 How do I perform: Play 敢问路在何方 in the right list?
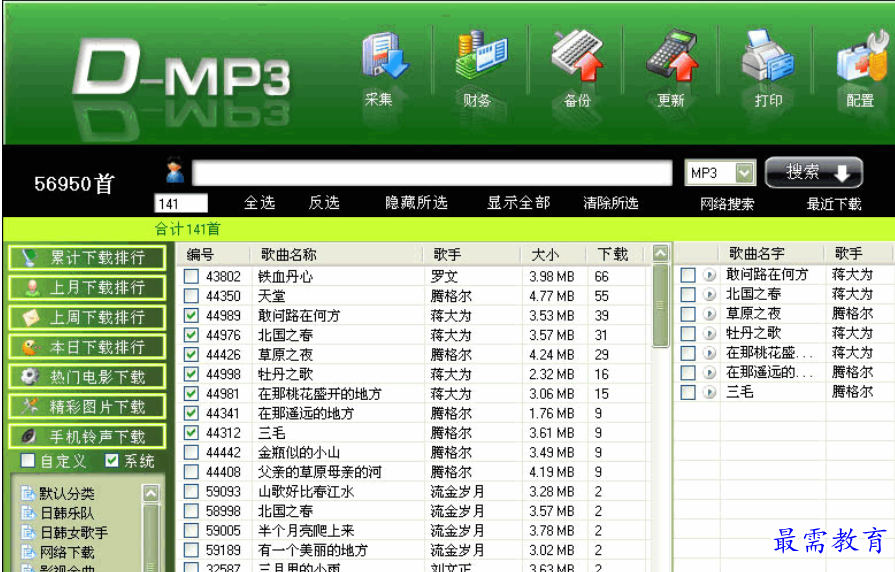(709, 275)
